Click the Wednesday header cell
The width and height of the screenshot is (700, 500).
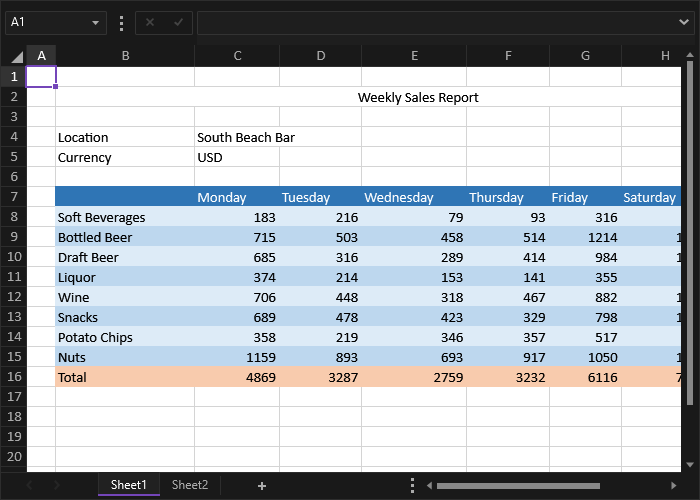coord(414,197)
